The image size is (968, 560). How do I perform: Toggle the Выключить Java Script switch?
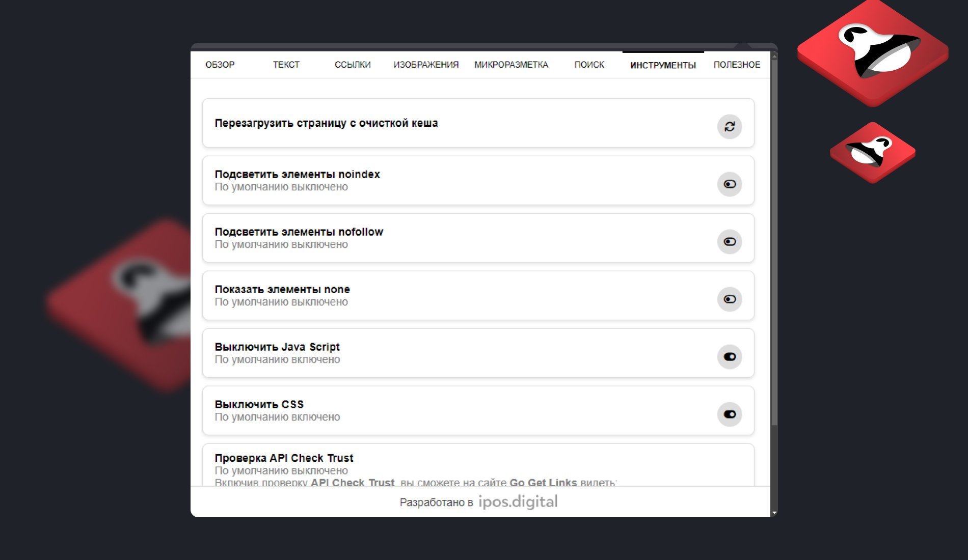[x=730, y=356]
